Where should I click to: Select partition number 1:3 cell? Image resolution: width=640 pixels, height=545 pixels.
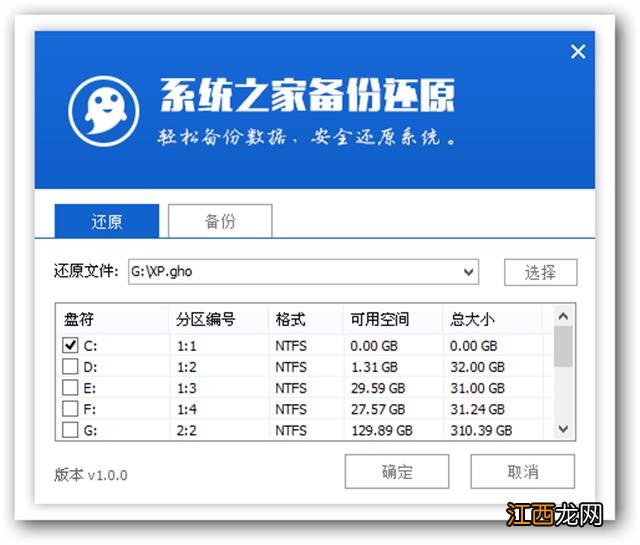187,388
